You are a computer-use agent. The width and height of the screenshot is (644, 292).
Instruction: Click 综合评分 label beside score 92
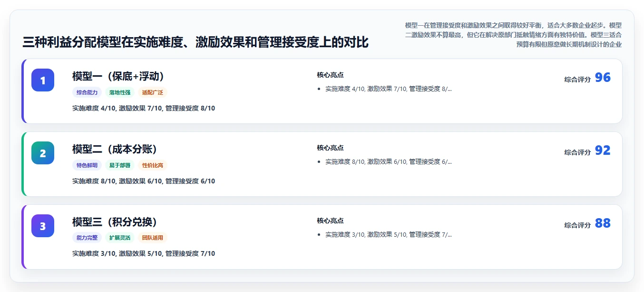[x=577, y=152]
